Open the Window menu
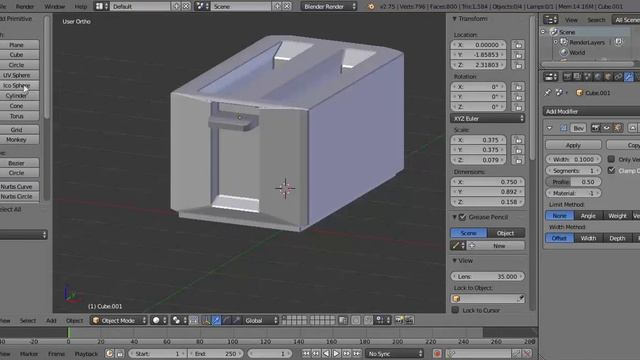Viewport: 640px width, 360px height. click(54, 7)
